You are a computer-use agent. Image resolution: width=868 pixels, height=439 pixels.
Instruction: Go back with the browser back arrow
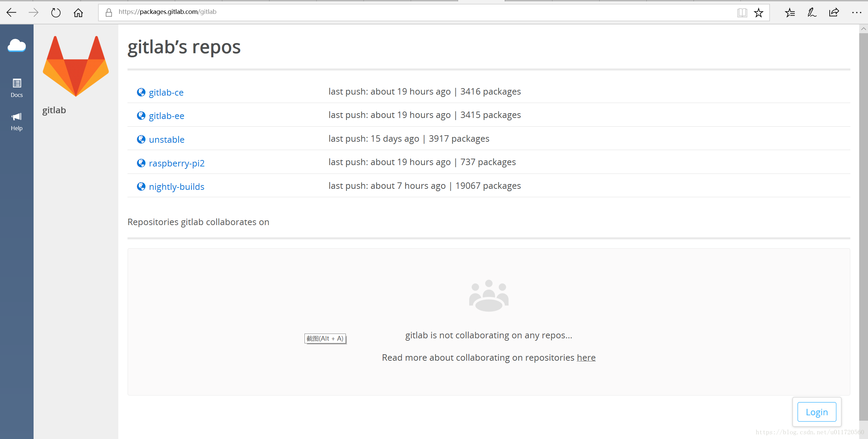pyautogui.click(x=12, y=13)
